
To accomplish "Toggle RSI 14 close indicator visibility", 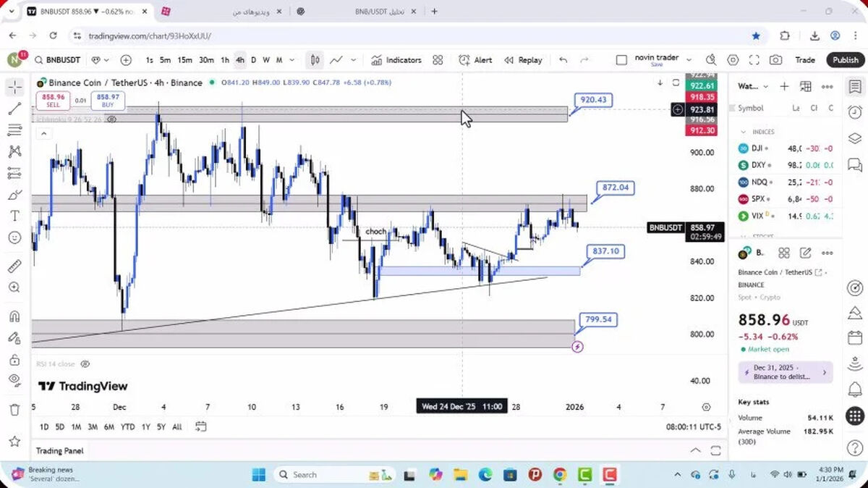I will (x=85, y=364).
